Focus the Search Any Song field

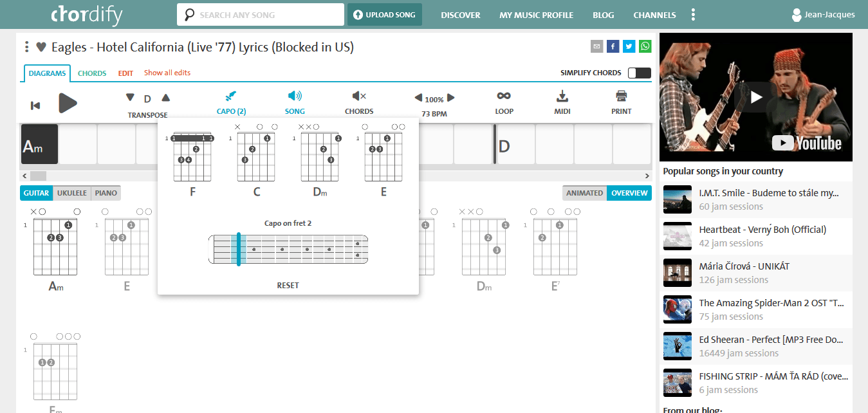tap(261, 15)
